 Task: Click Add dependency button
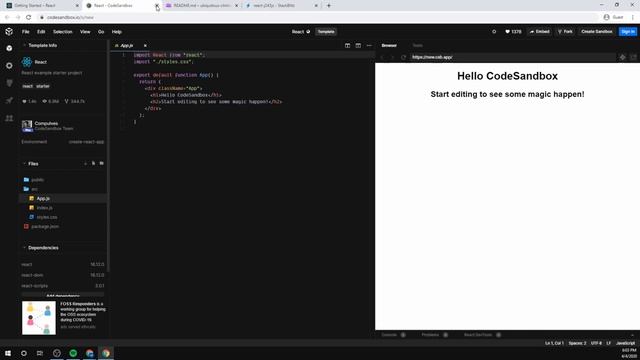click(63, 295)
